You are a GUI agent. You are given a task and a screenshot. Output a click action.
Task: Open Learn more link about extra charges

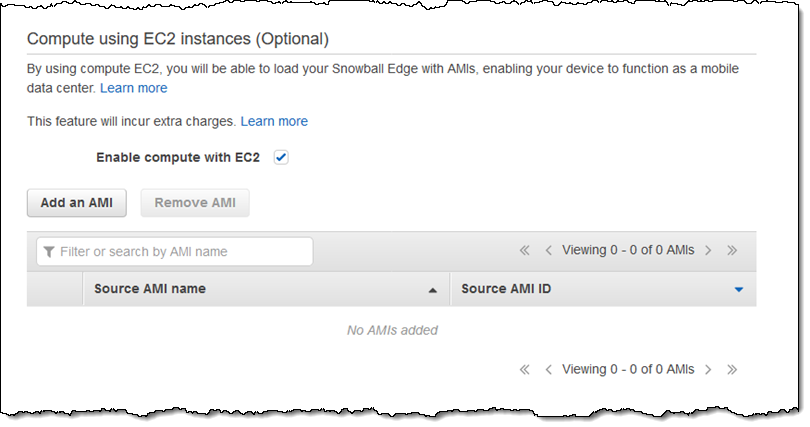[x=274, y=121]
